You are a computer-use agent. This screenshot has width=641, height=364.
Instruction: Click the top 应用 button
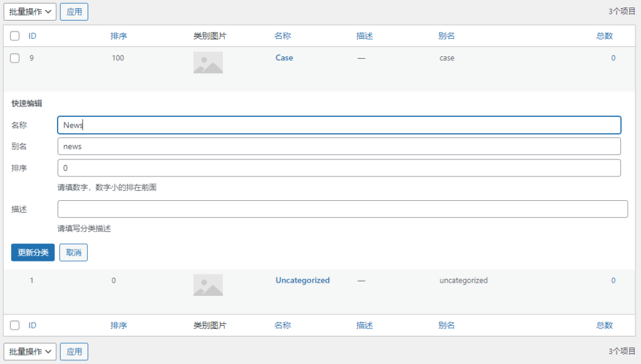(74, 11)
